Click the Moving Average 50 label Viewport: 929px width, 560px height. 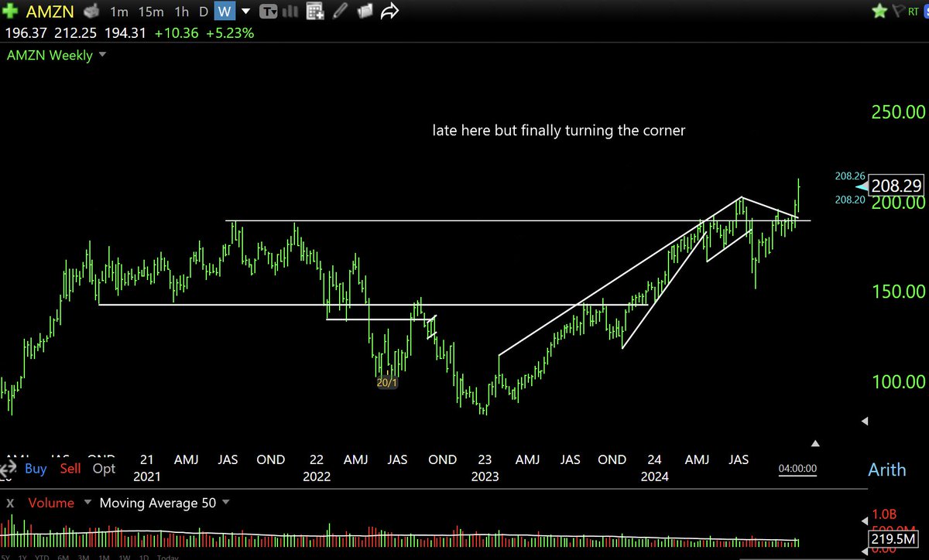(158, 503)
